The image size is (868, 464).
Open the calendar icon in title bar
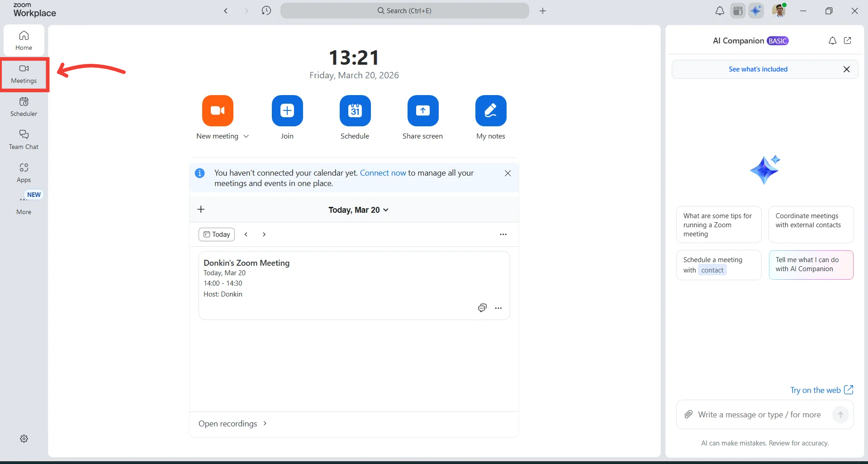pos(738,11)
